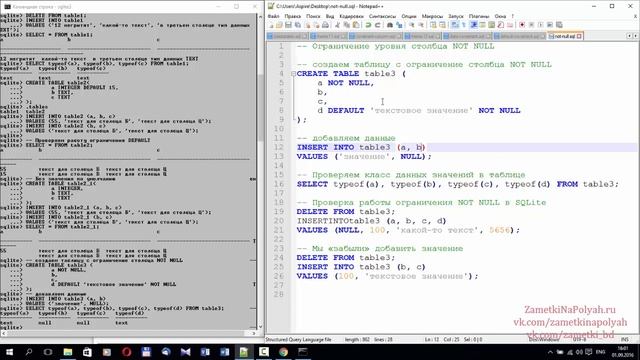Screen dimensions: 640x360
Task: Create a new file in Notepad++
Action: tap(271, 25)
